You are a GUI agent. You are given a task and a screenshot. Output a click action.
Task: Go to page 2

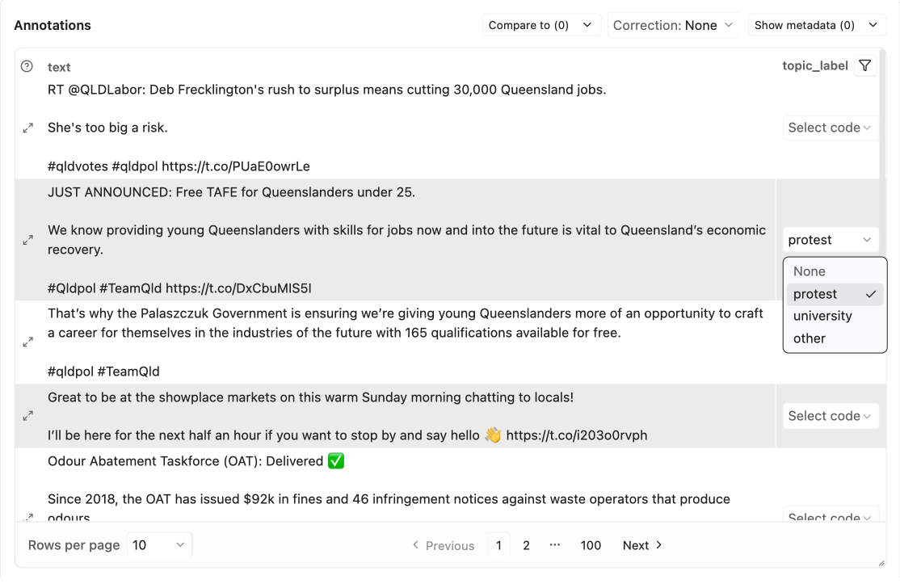tap(526, 545)
